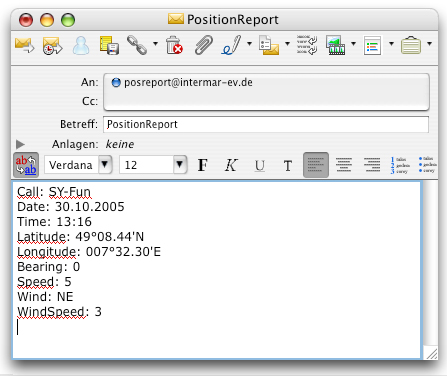Attach a file with the paperclip icon
Viewport: 447px width, 376px height.
(203, 45)
